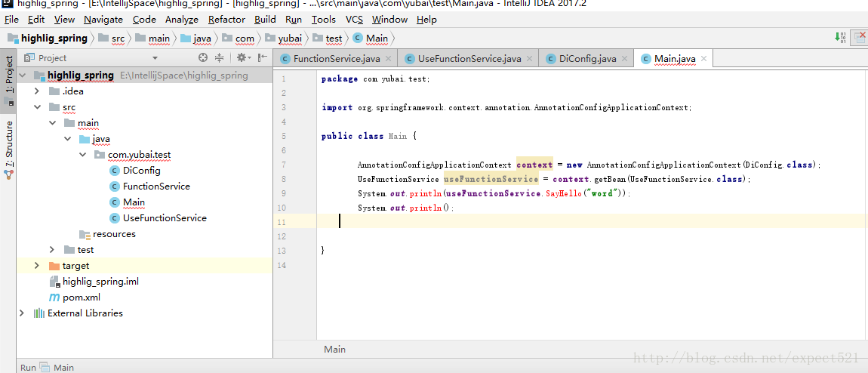Click the External Libraries icon

click(38, 313)
